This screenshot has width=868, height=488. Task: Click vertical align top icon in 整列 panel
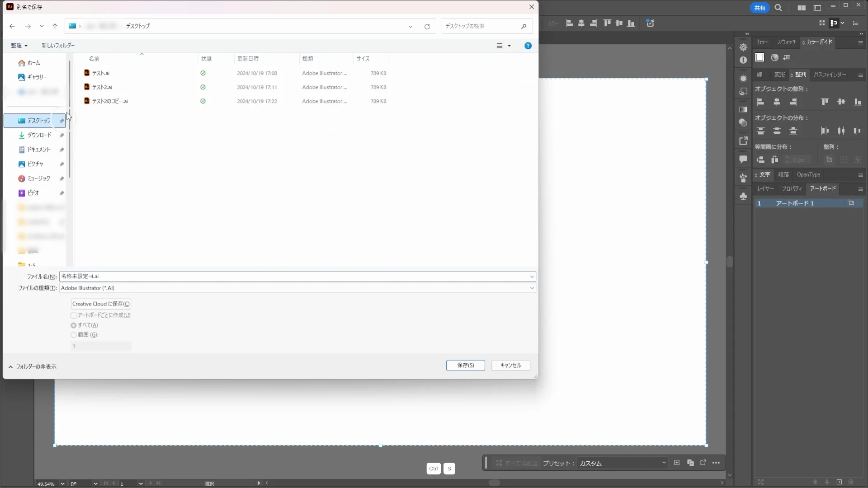click(x=825, y=102)
